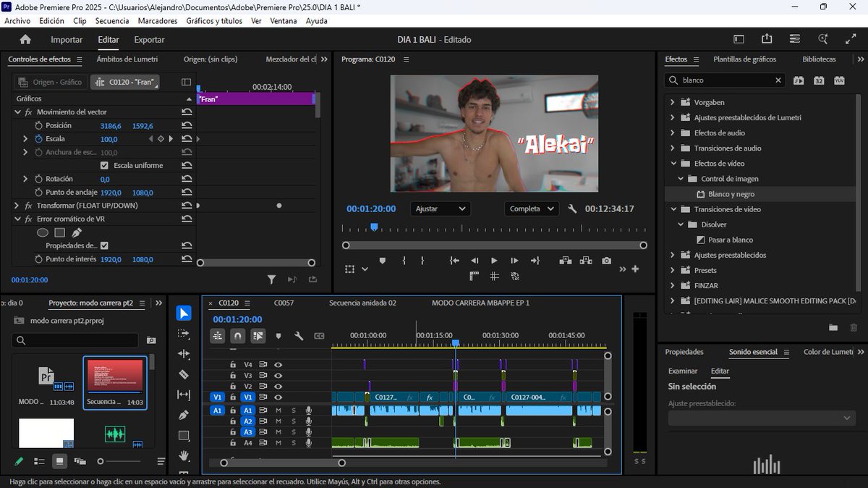Open the Examinar tab in Sonido esencial
This screenshot has width=868, height=488.
pyautogui.click(x=683, y=371)
